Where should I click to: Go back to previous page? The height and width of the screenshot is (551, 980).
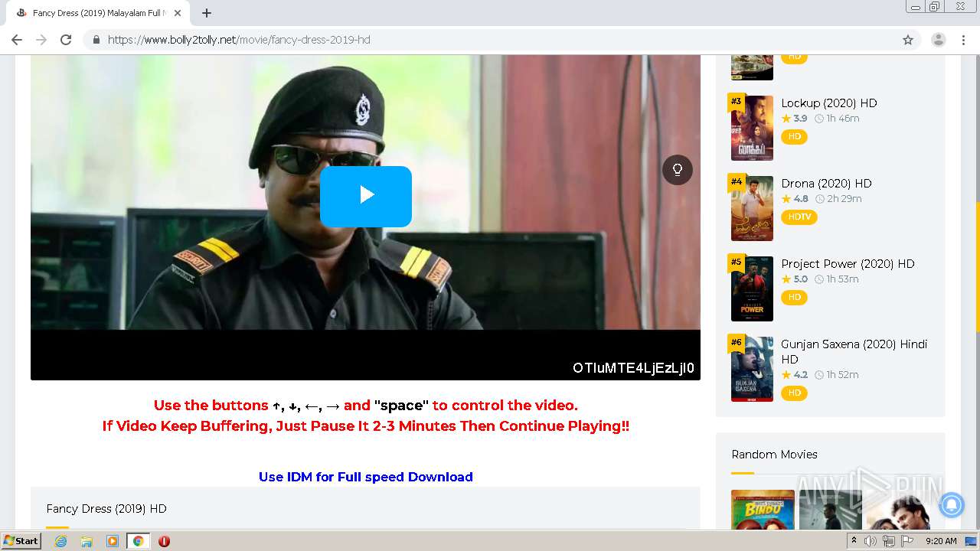pos(17,40)
